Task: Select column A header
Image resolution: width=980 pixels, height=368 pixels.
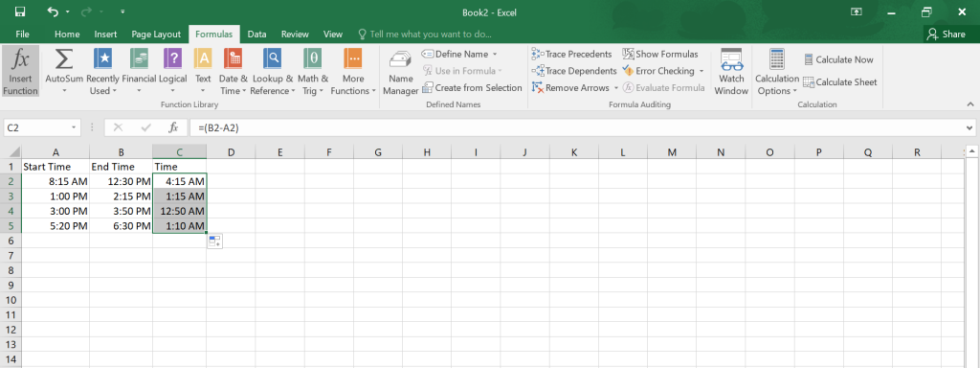Action: 56,152
